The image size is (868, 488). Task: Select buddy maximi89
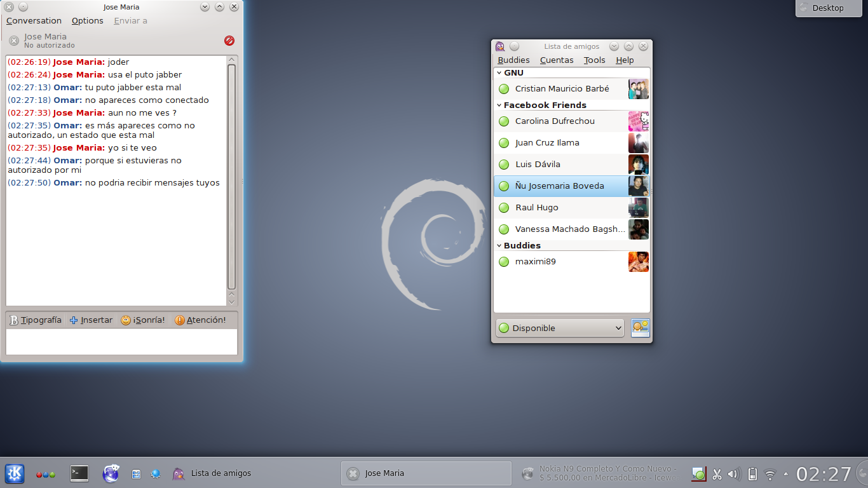[x=572, y=262]
